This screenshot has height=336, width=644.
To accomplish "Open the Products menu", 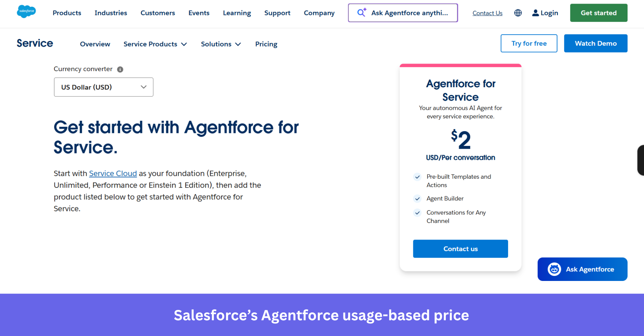I will tap(67, 13).
